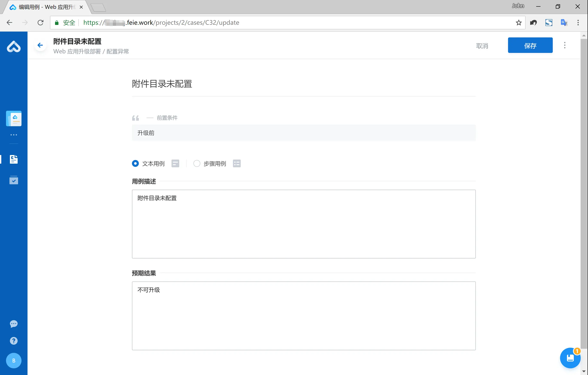Open the help question mark icon
This screenshot has height=375, width=588.
[x=14, y=341]
